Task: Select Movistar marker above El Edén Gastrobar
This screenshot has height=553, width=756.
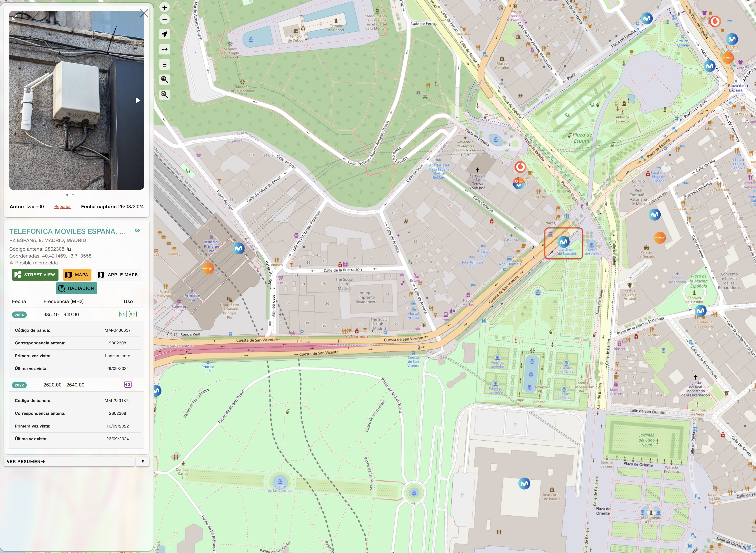Action: pyautogui.click(x=732, y=39)
